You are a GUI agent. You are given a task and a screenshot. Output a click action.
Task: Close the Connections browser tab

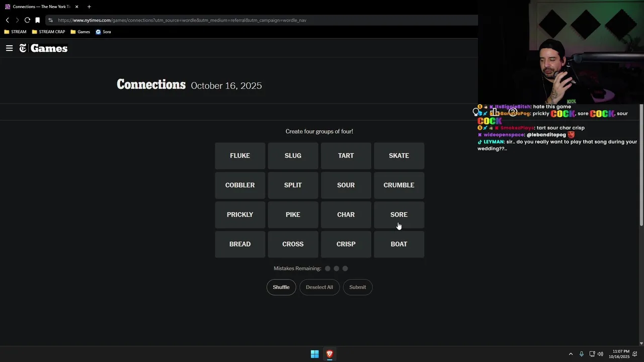click(77, 7)
